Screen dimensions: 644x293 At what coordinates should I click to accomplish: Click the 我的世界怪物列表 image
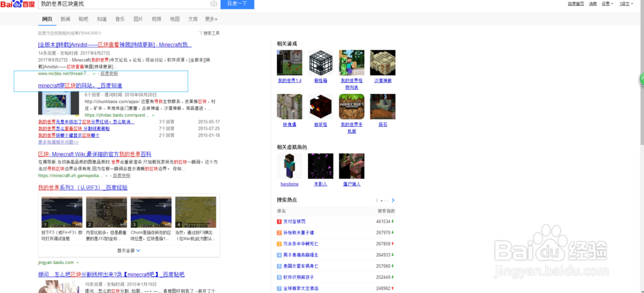352,62
